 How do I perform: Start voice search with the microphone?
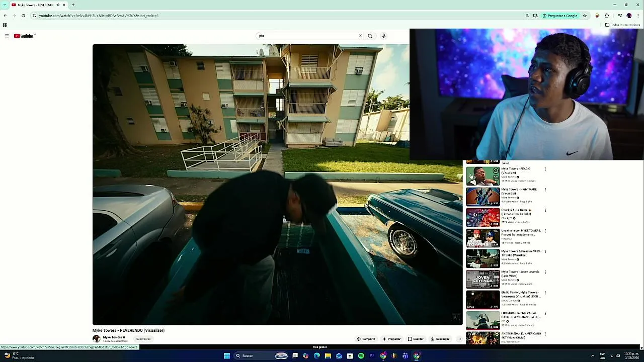[383, 36]
